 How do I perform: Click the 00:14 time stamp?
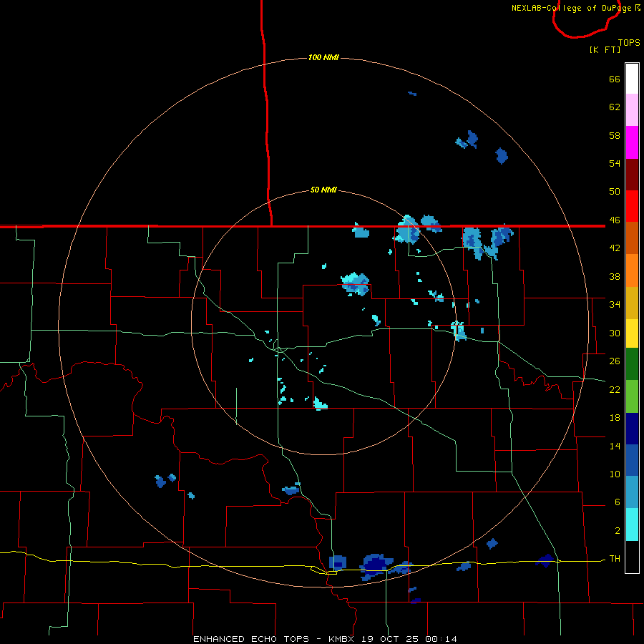coord(441,639)
